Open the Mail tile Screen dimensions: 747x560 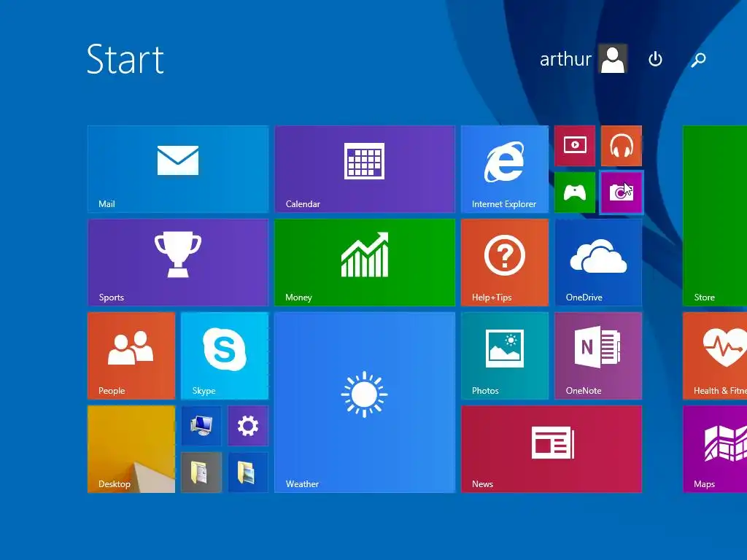click(178, 169)
